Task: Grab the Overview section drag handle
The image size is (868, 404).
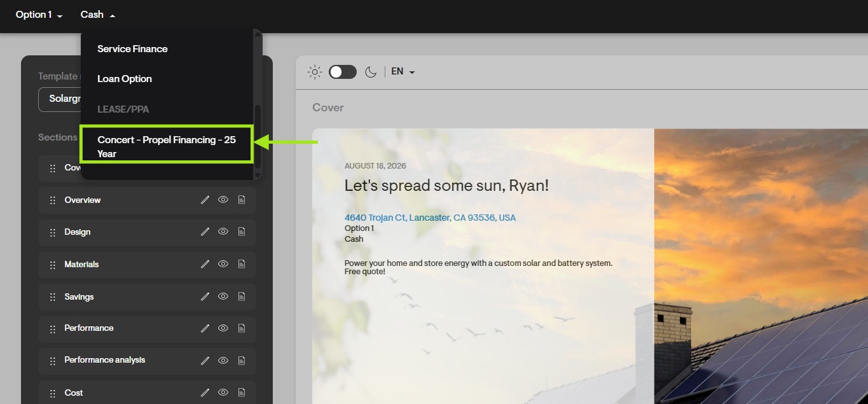Action: coord(53,200)
